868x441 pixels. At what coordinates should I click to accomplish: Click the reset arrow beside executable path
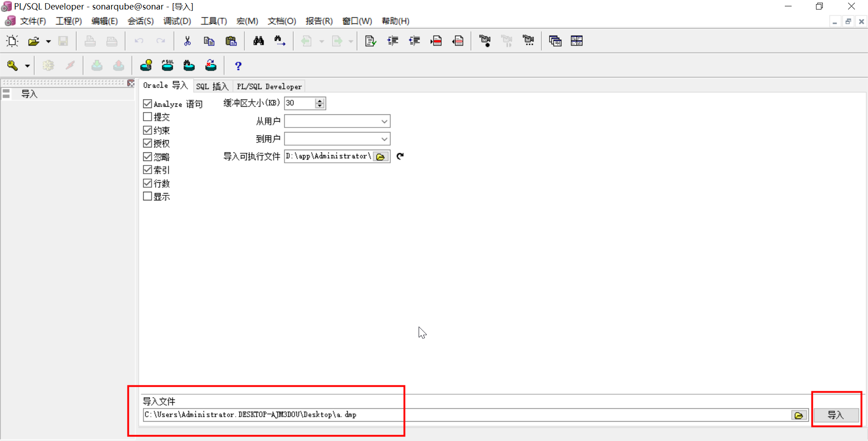[400, 156]
